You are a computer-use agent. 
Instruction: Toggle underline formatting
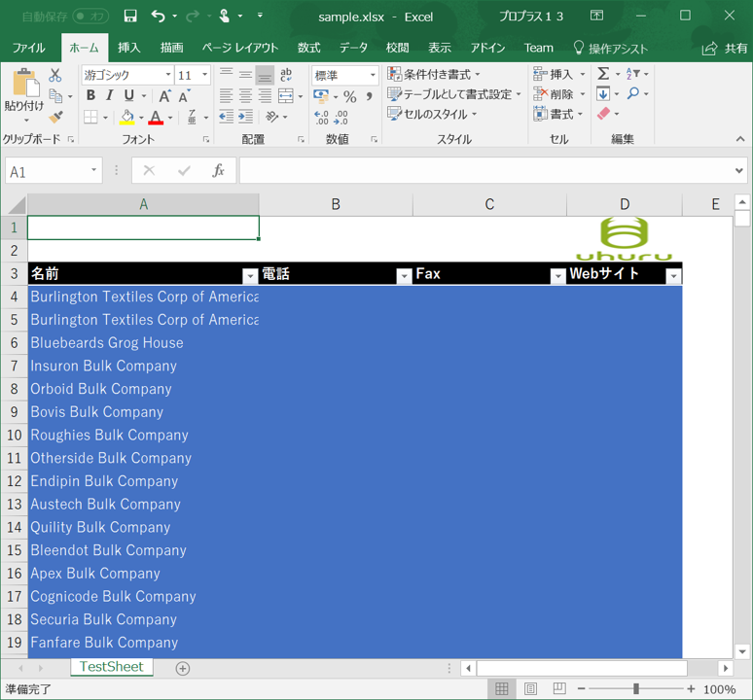[x=128, y=95]
